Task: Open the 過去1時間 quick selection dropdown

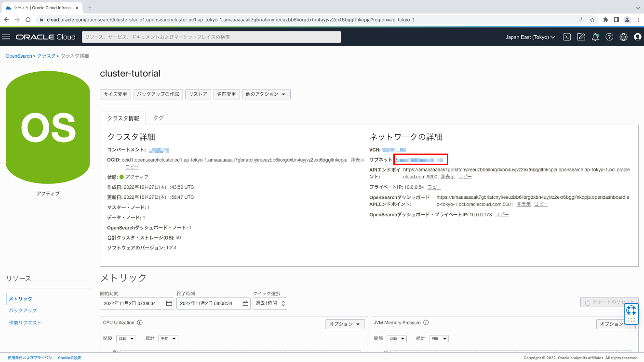Action: click(270, 303)
